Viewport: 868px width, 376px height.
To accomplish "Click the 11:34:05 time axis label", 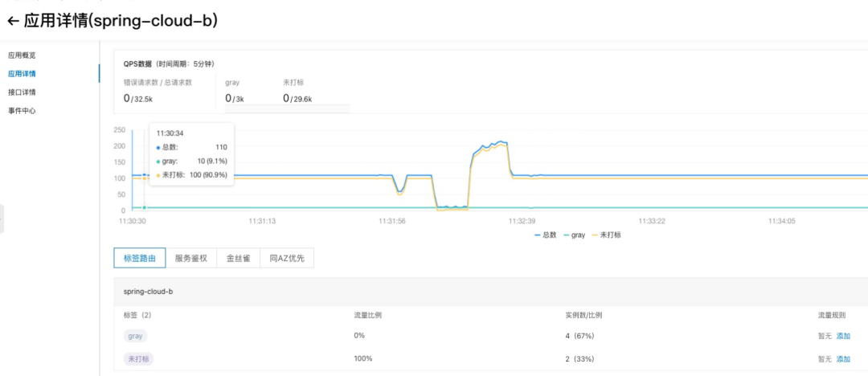I will 782,221.
